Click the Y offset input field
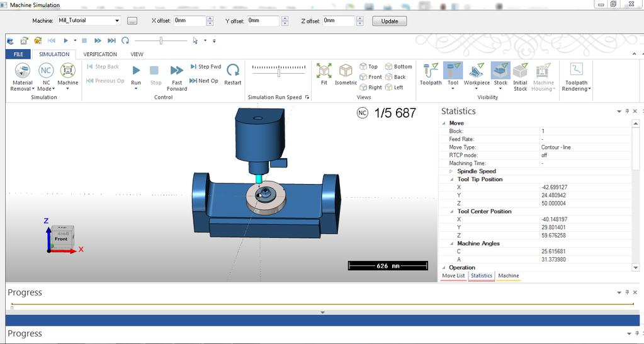The height and width of the screenshot is (344, 644). click(x=263, y=21)
